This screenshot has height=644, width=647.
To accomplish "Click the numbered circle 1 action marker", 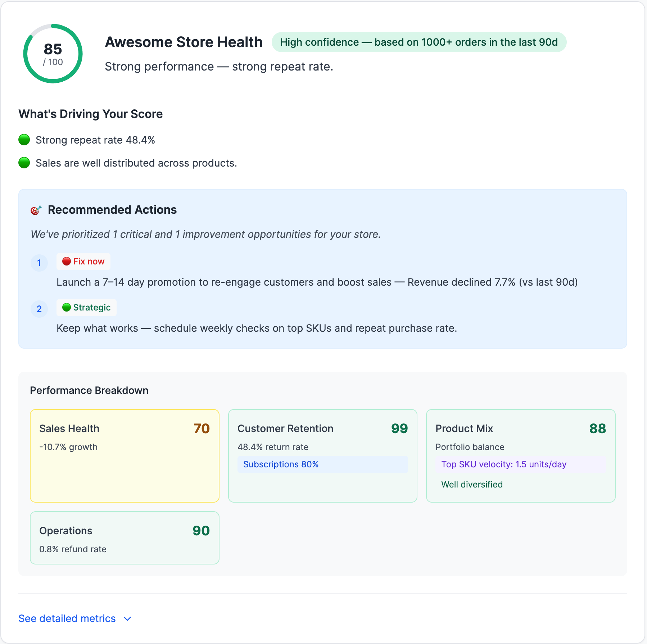I will [x=39, y=263].
